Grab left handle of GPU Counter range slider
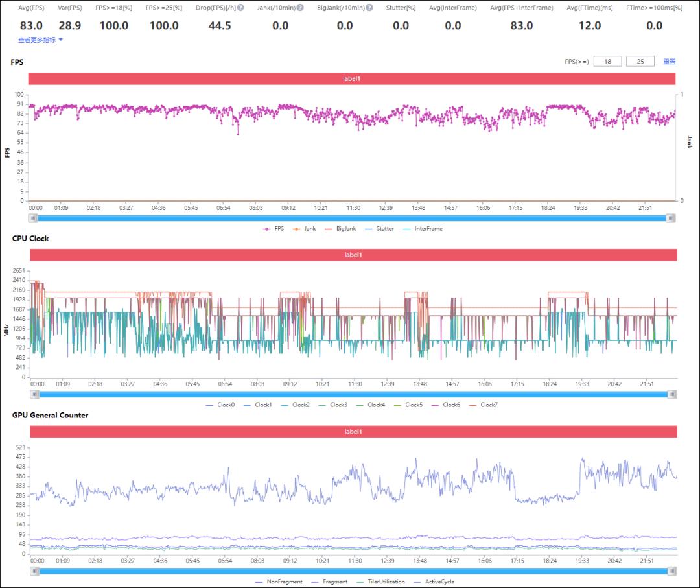The image size is (700, 588). click(x=35, y=571)
